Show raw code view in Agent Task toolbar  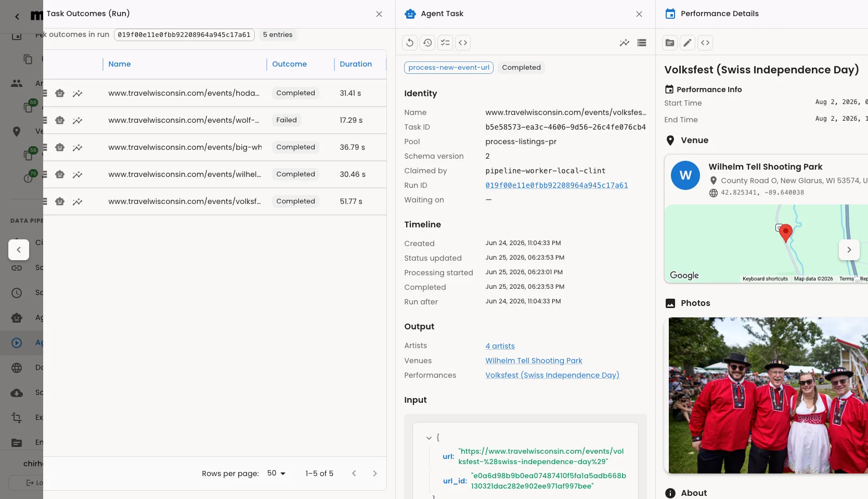[463, 43]
